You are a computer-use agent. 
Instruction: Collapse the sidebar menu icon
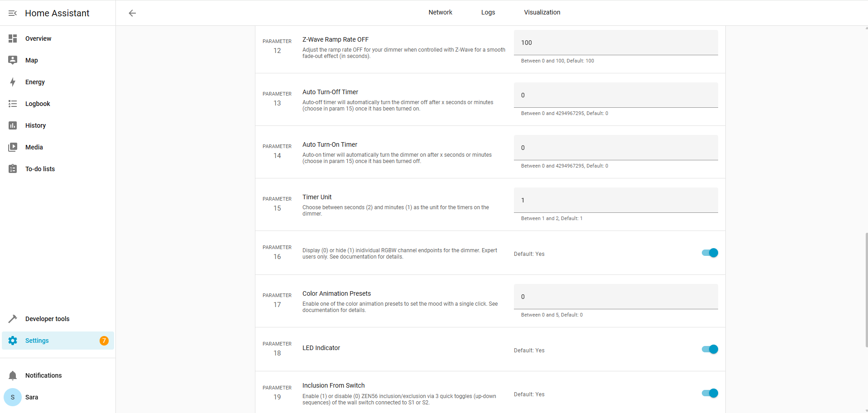[x=13, y=13]
